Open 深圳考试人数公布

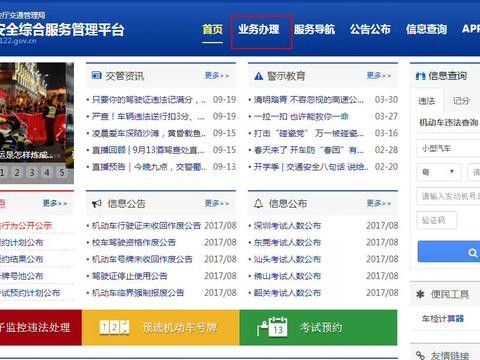pos(287,226)
